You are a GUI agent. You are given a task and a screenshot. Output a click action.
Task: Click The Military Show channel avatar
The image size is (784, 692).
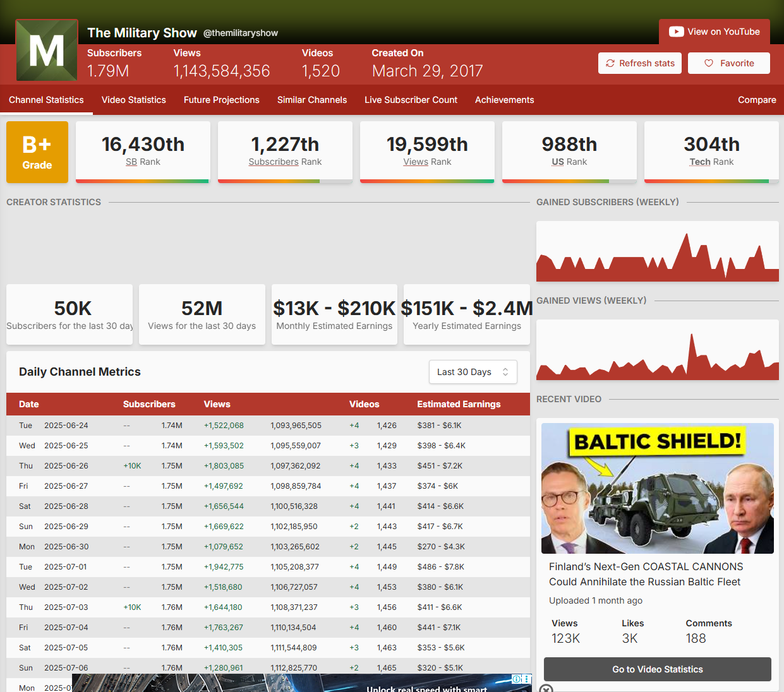47,50
